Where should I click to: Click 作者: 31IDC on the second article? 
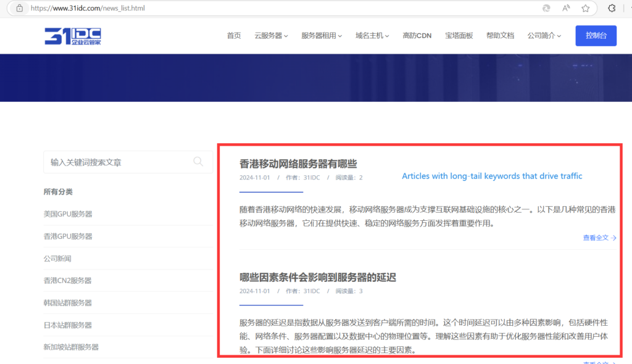point(302,291)
